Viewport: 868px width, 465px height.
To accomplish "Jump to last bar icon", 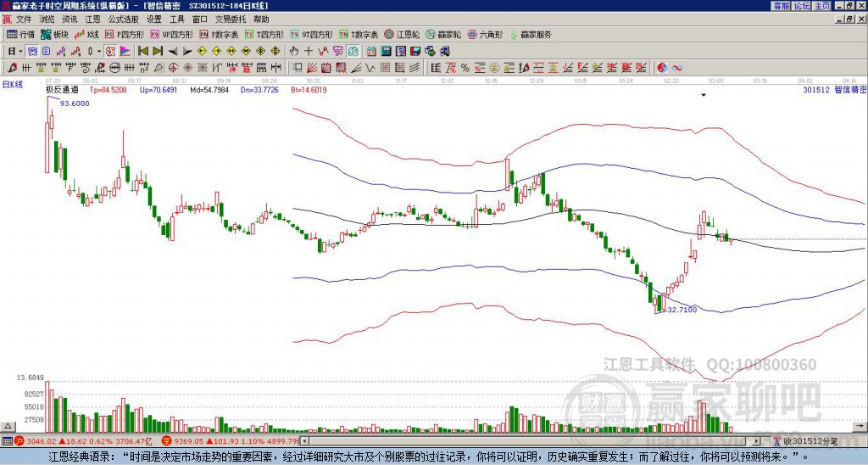I will click(x=158, y=52).
